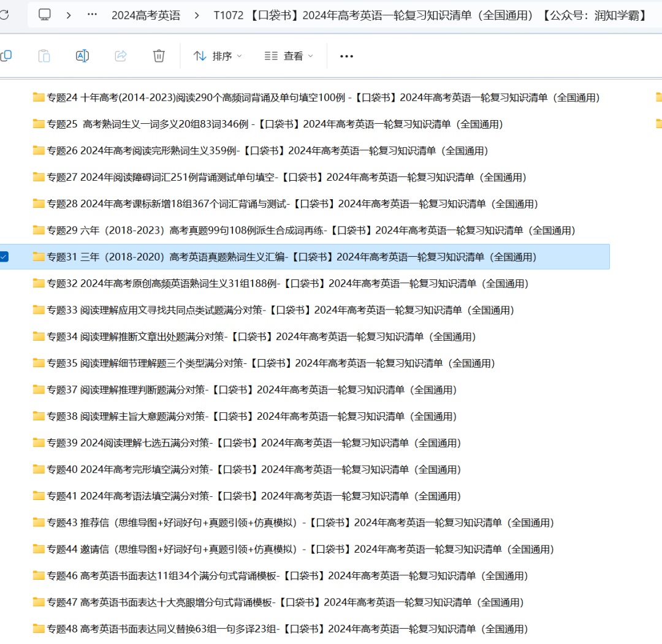Click the folder icon of 专题33
This screenshot has height=644, width=662.
coord(39,310)
